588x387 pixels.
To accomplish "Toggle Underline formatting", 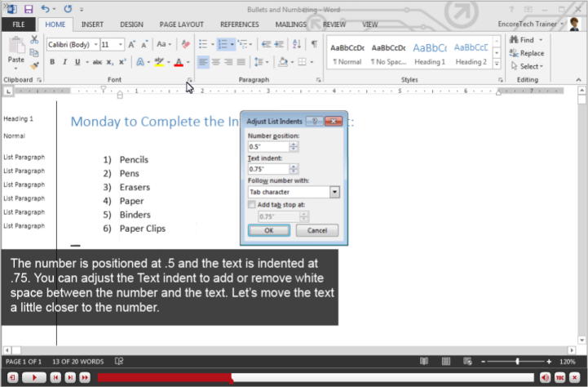I will point(77,62).
